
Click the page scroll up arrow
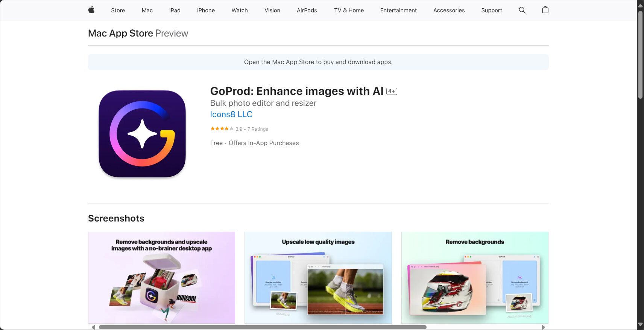640,5
